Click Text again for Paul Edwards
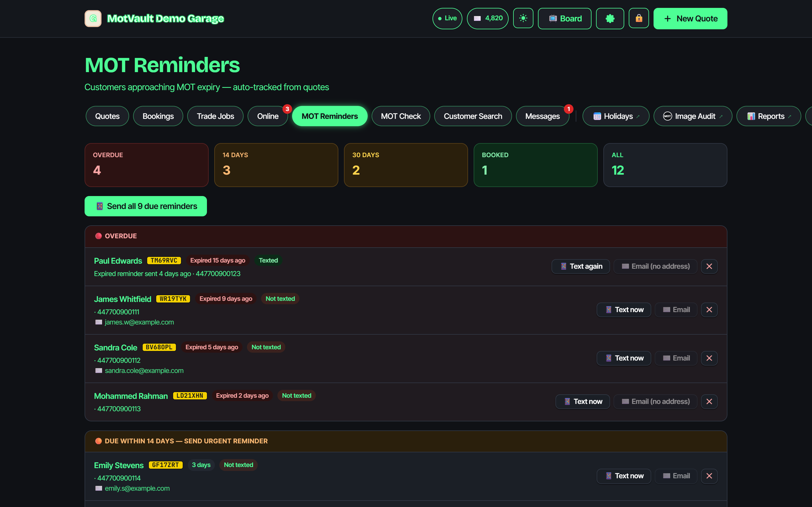The width and height of the screenshot is (812, 507). tap(581, 266)
